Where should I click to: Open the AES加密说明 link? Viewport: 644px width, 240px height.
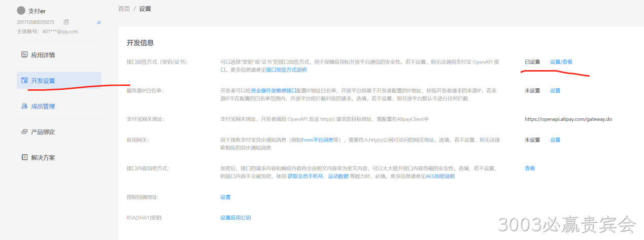click(440, 177)
